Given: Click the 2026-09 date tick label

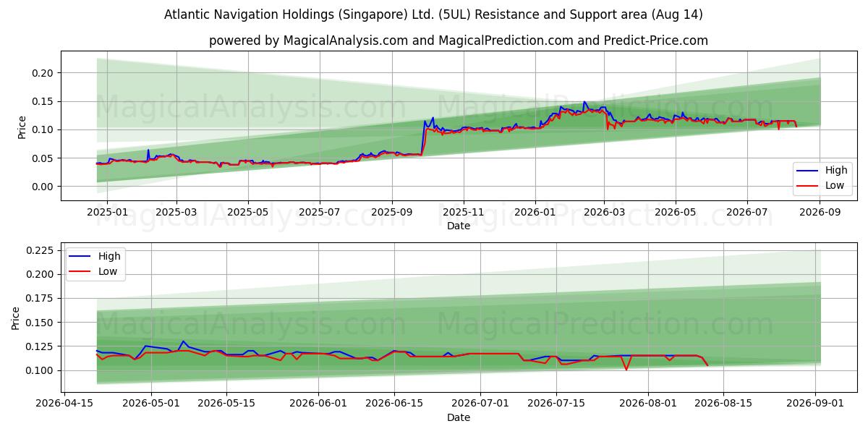Looking at the screenshot, I should coord(820,213).
